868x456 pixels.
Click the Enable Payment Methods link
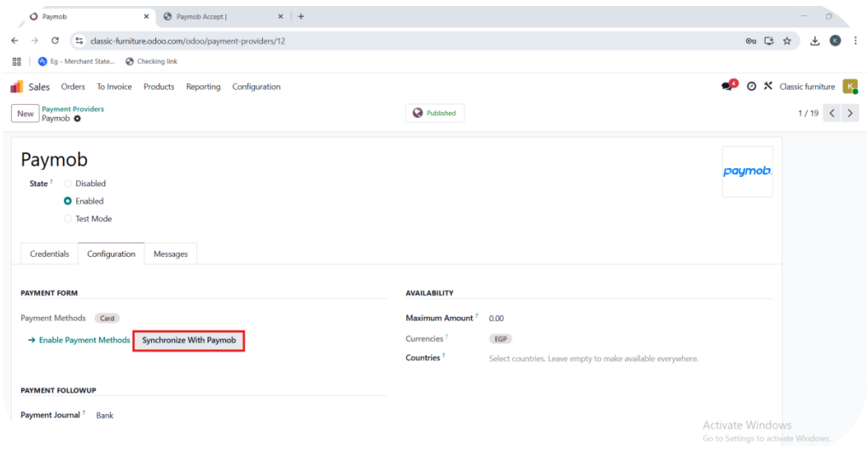coord(79,341)
